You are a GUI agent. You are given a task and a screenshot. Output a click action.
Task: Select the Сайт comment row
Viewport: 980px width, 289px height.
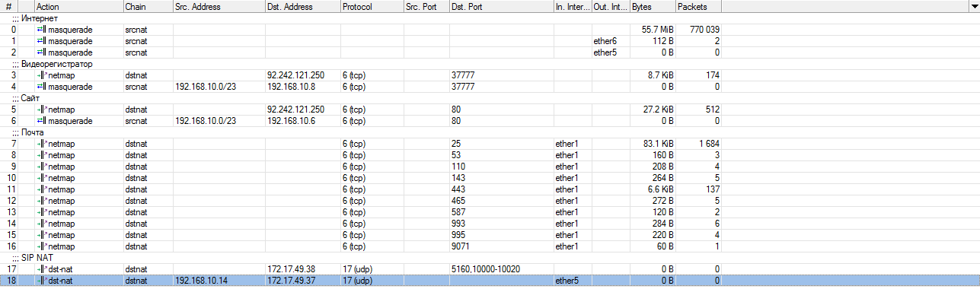490,98
